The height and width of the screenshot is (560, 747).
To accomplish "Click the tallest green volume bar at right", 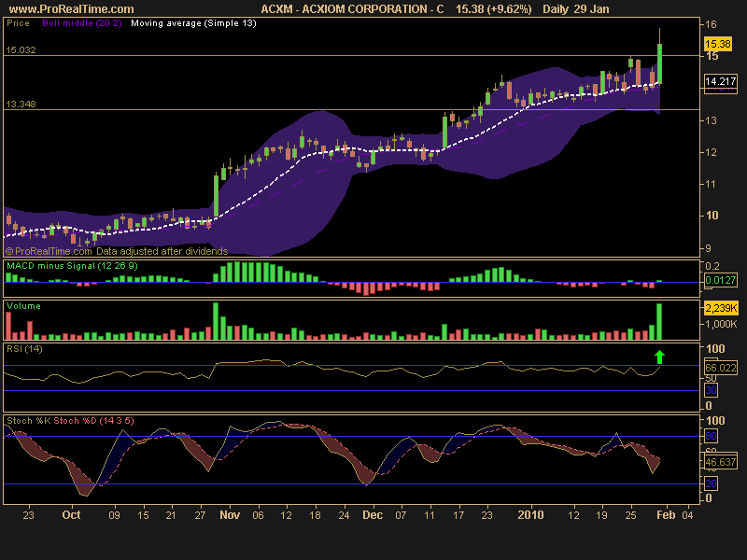I will (x=659, y=321).
